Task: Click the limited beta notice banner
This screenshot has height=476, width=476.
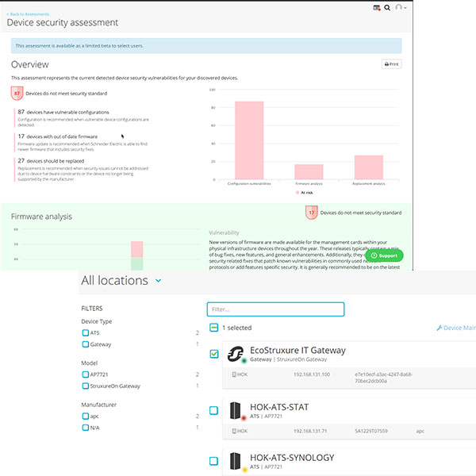Action: coord(206,46)
